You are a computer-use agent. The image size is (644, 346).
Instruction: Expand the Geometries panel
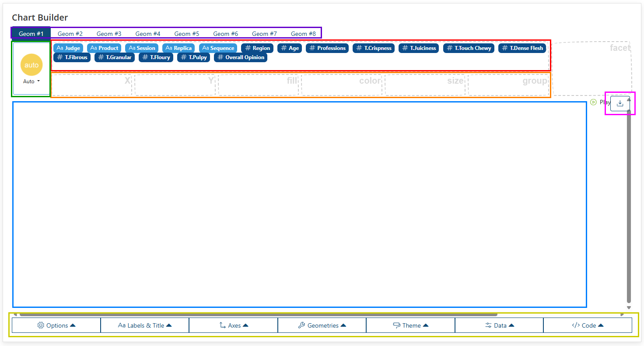pos(322,325)
